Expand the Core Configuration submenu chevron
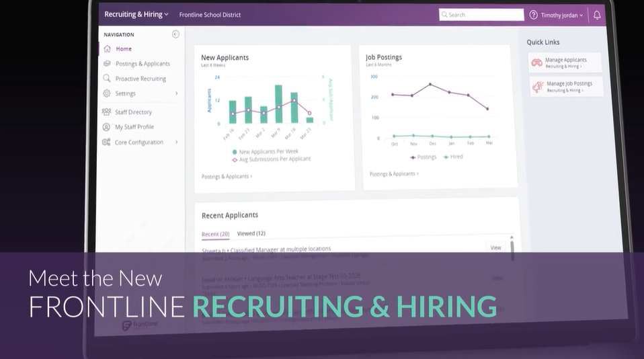Screen dimensions: 644x359 point(177,143)
